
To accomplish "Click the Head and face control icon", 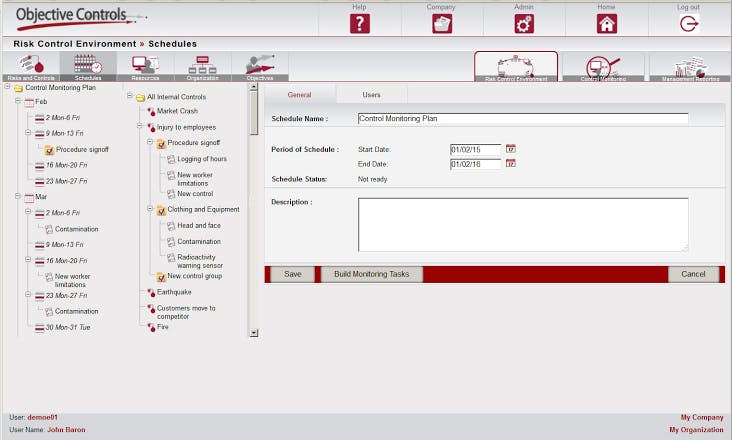I will 171,226.
